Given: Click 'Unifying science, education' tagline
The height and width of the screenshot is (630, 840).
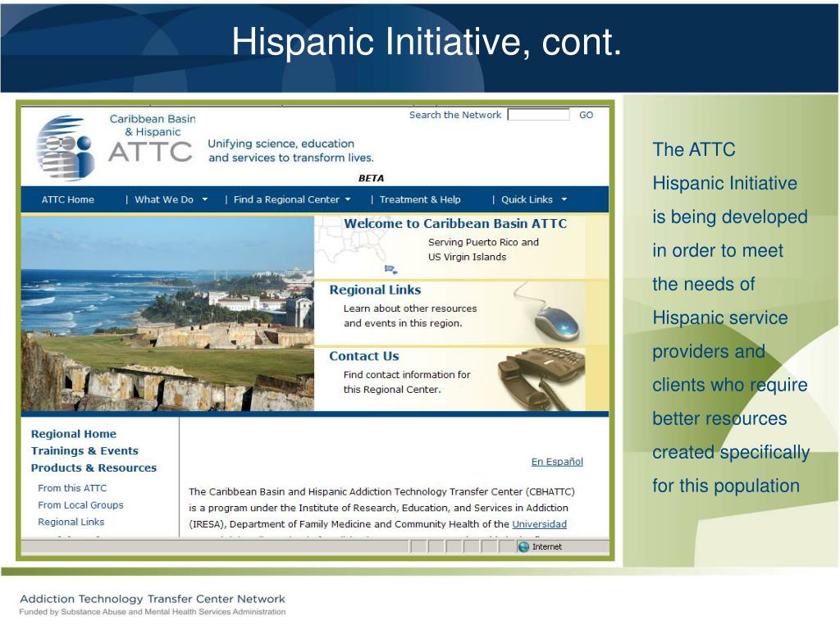Looking at the screenshot, I should [x=281, y=144].
